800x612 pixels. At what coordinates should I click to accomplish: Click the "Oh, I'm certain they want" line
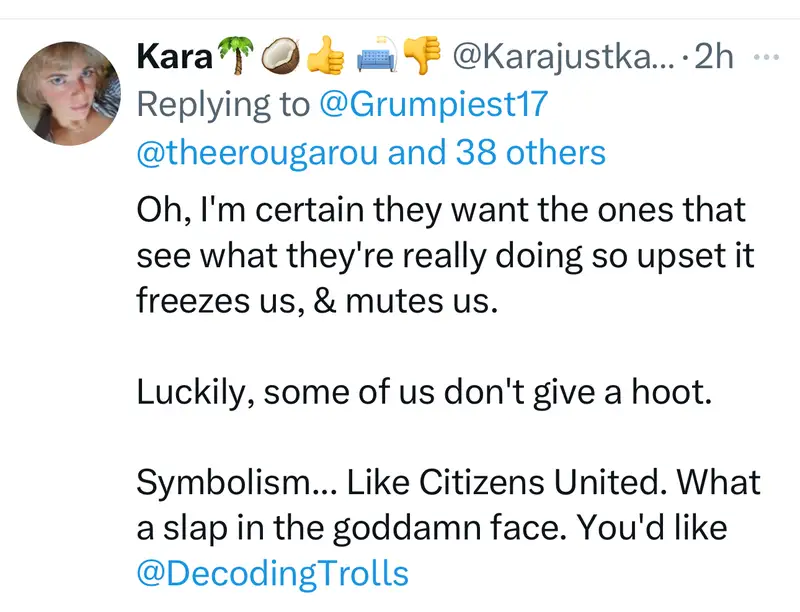440,212
